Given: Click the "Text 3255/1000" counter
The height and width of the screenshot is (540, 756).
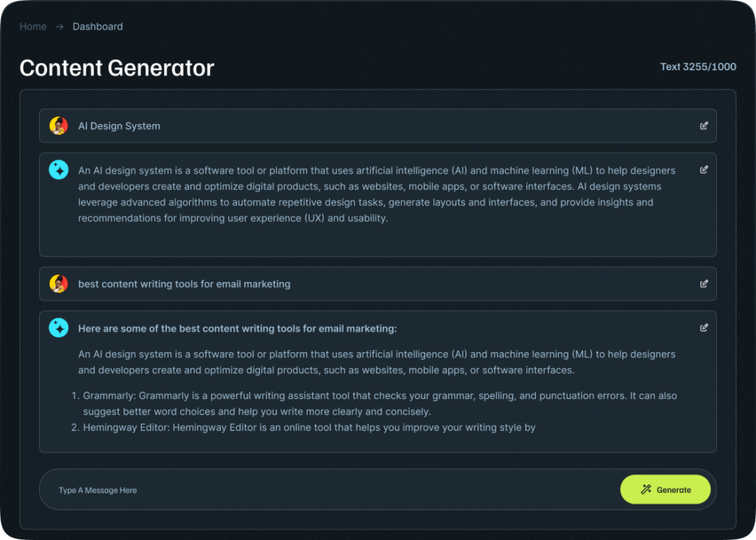Looking at the screenshot, I should [698, 66].
